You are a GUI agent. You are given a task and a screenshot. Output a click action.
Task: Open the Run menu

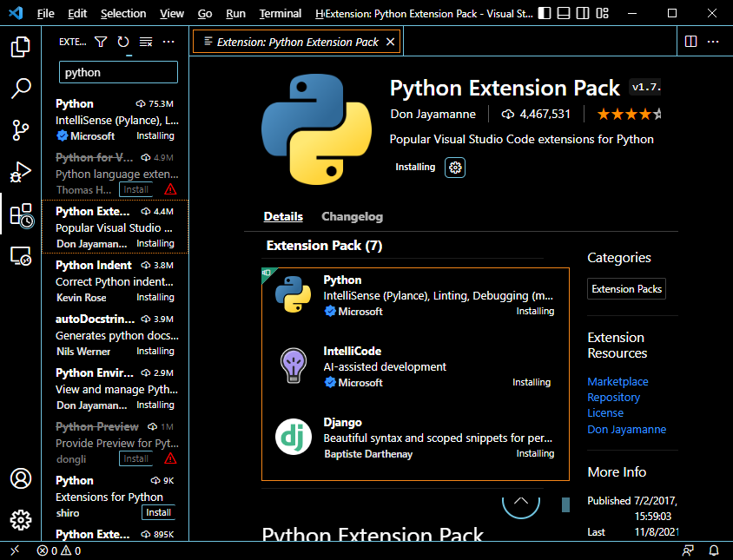click(235, 14)
